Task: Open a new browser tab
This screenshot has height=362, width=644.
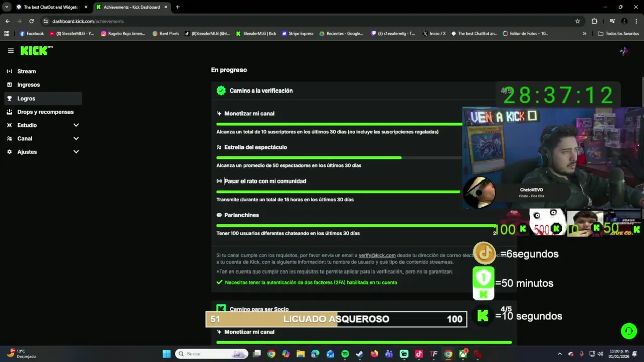Action: [177, 7]
